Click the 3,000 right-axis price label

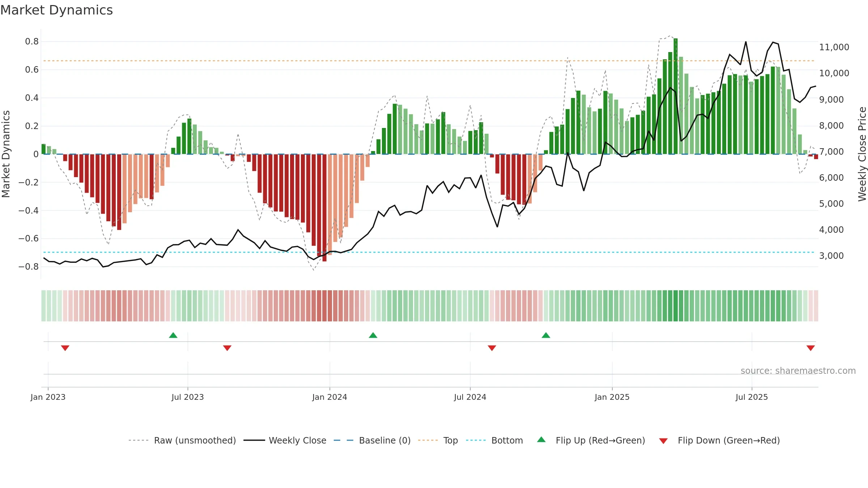pos(831,256)
